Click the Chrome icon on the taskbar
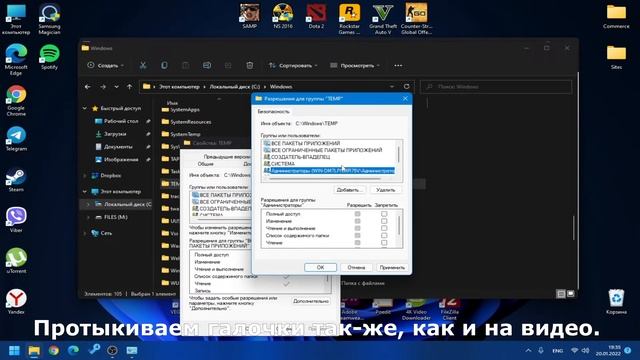The height and width of the screenshot is (360, 640). 53,350
